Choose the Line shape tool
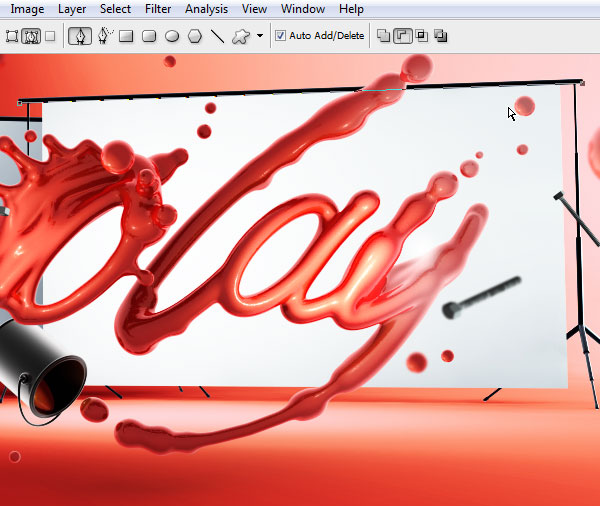This screenshot has width=600, height=506. (217, 36)
